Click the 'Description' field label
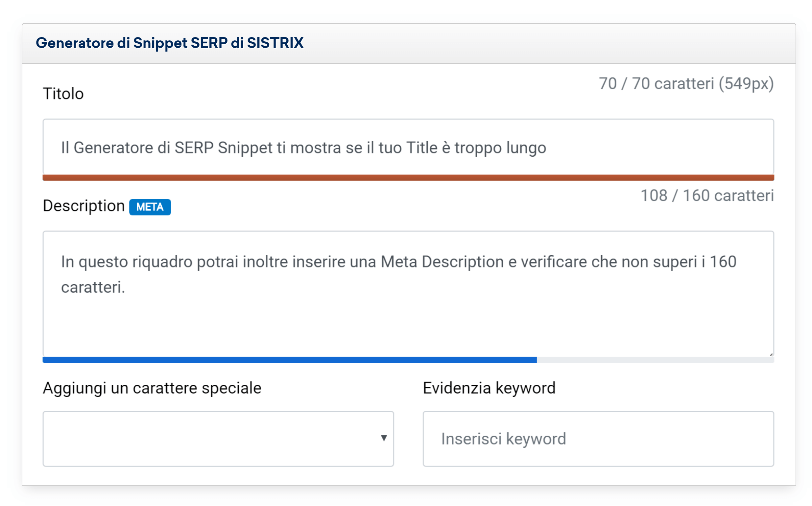This screenshot has width=812, height=506. coord(84,206)
